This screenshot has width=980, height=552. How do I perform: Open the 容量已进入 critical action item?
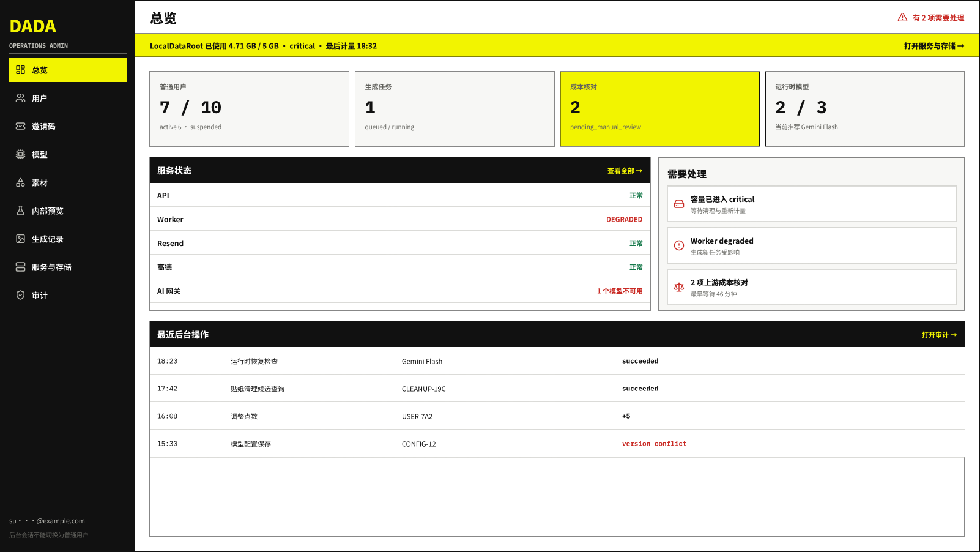812,204
